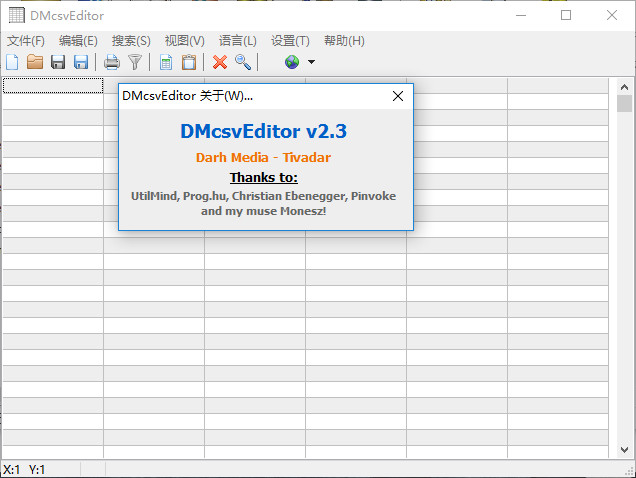Open the 设置(T) menu
Screen dimensions: 636x478
tap(290, 41)
